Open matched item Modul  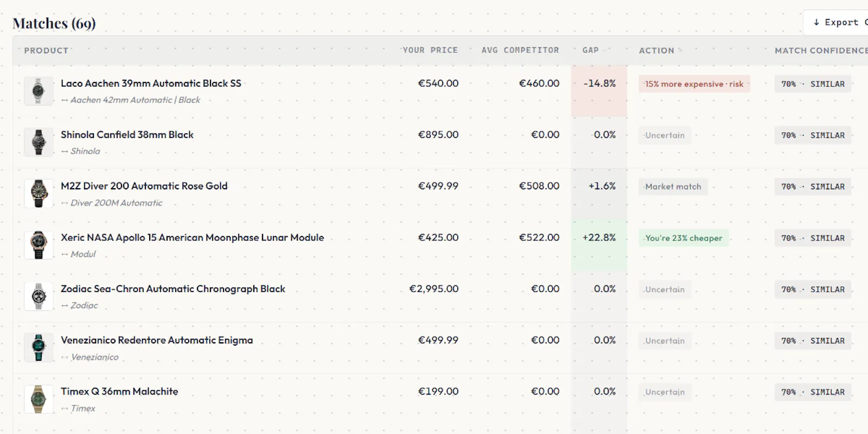point(83,254)
